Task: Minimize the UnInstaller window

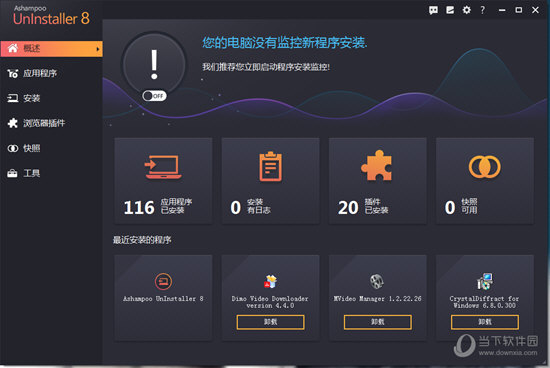Action: coord(502,10)
